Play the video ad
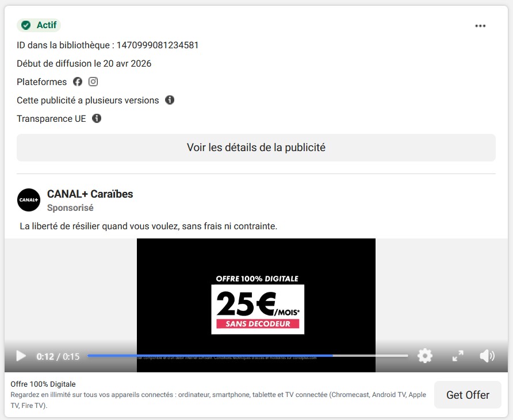513x420 pixels. tap(21, 356)
